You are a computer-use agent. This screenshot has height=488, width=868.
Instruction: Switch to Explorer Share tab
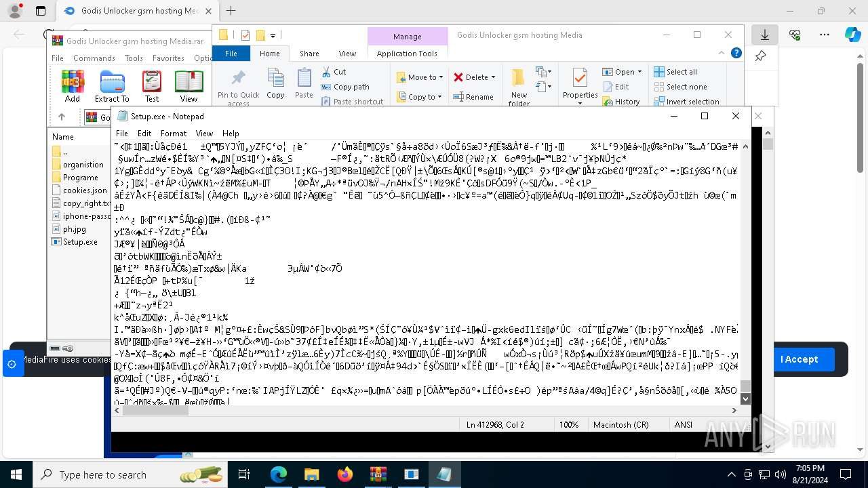pos(309,54)
